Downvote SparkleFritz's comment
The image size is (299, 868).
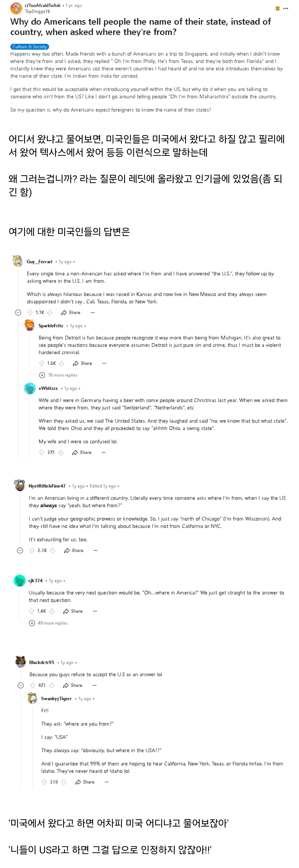point(62,363)
